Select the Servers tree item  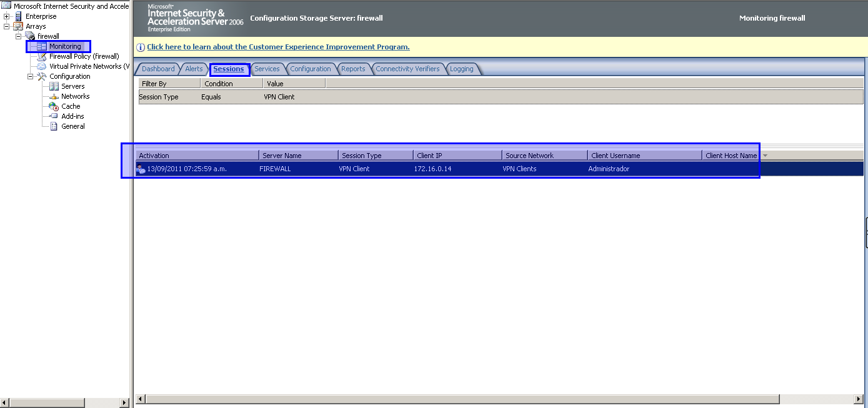point(72,86)
